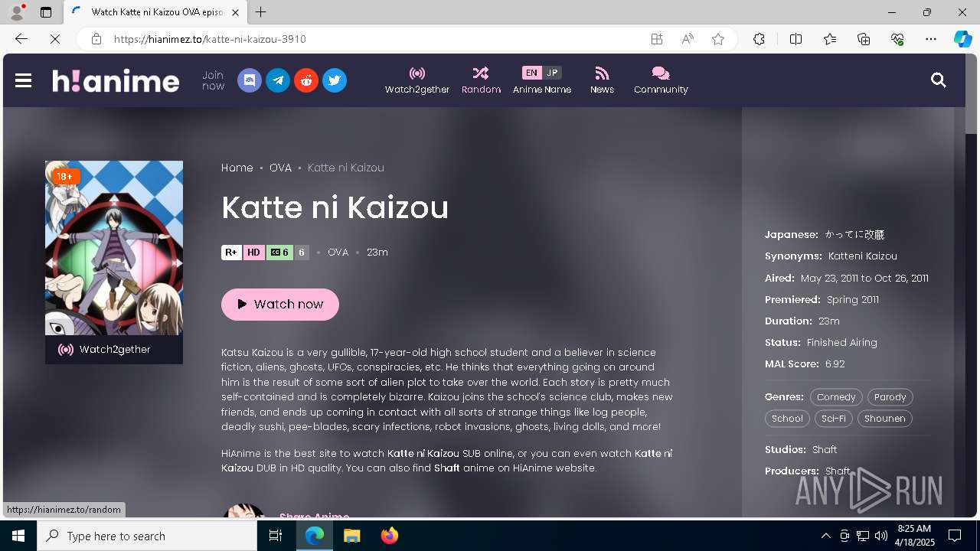Open Watch2gether in the header

point(417,80)
